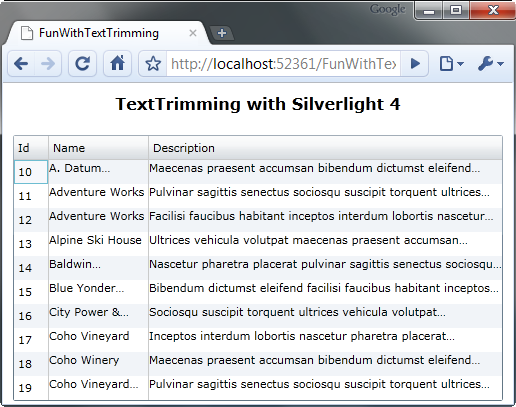Click the localhost URL address field
The height and width of the screenshot is (407, 516).
click(x=283, y=63)
